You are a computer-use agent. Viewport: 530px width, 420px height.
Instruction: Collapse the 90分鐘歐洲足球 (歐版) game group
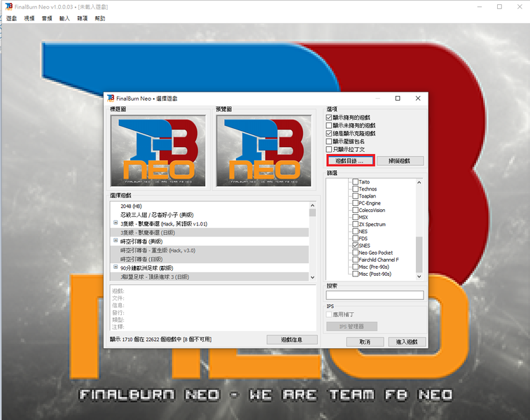click(116, 267)
